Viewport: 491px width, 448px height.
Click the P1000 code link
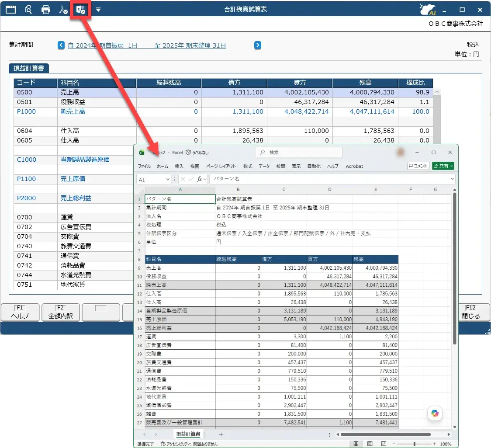(x=26, y=111)
